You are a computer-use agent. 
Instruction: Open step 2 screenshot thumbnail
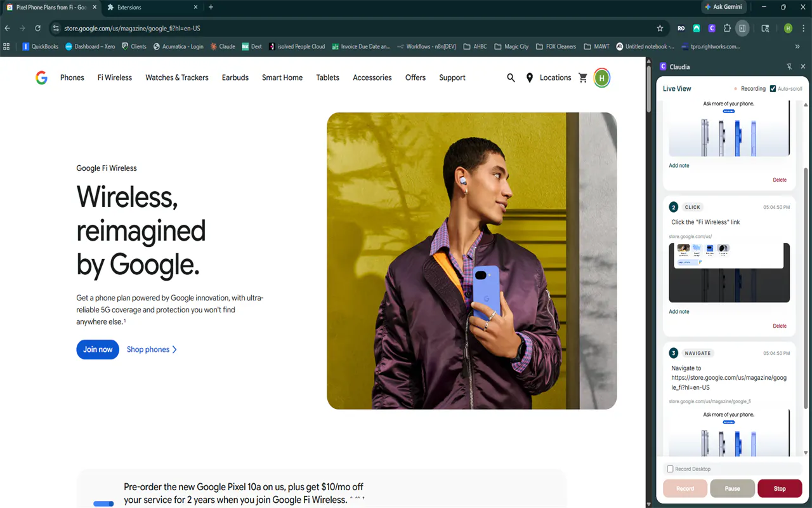point(730,272)
